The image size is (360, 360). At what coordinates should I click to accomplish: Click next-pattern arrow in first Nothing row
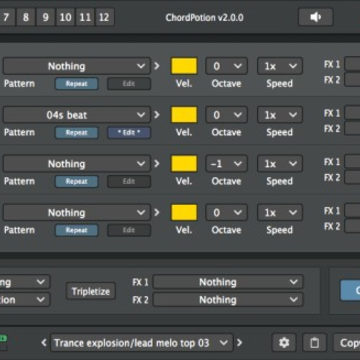(x=156, y=66)
